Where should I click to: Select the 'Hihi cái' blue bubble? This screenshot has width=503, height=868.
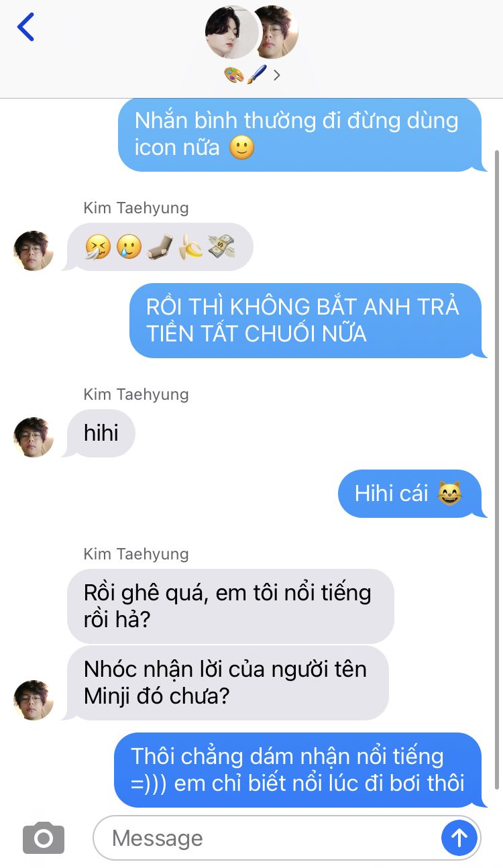click(x=410, y=494)
